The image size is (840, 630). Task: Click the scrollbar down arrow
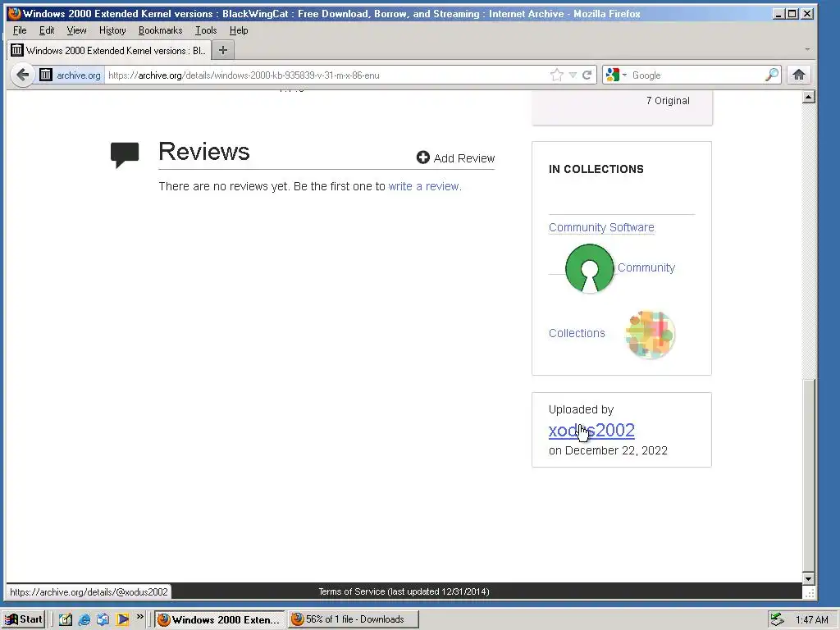809,578
